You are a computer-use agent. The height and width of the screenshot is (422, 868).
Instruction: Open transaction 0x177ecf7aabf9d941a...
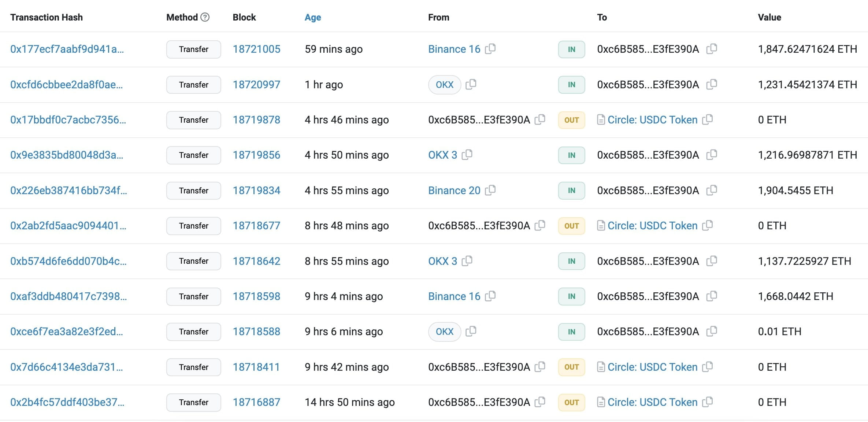point(67,49)
